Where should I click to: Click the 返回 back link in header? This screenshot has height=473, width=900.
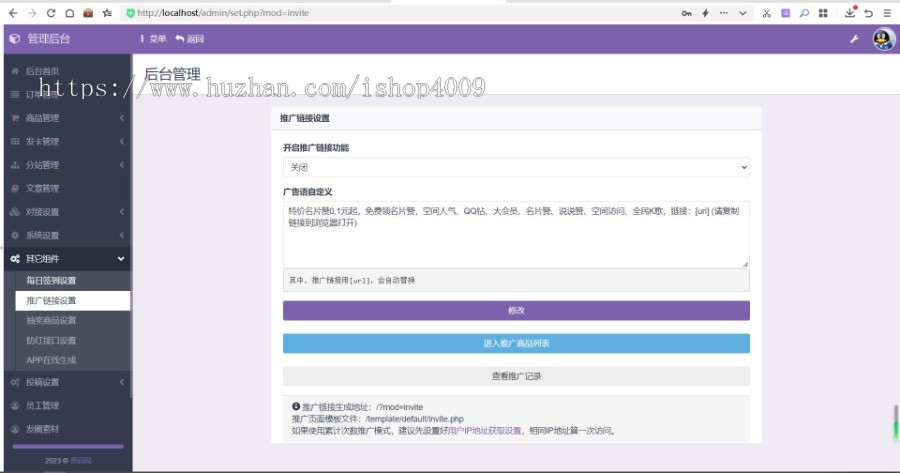189,39
